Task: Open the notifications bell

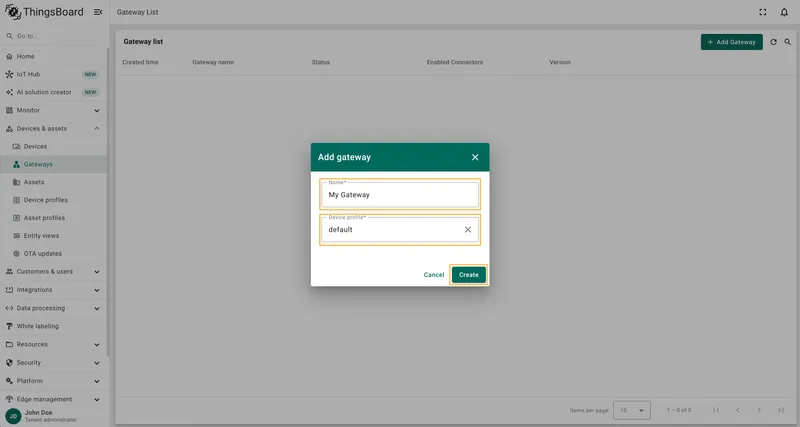Action: tap(784, 12)
